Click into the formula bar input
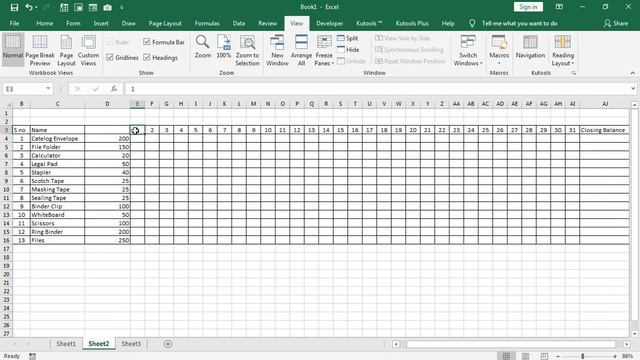 pyautogui.click(x=378, y=89)
